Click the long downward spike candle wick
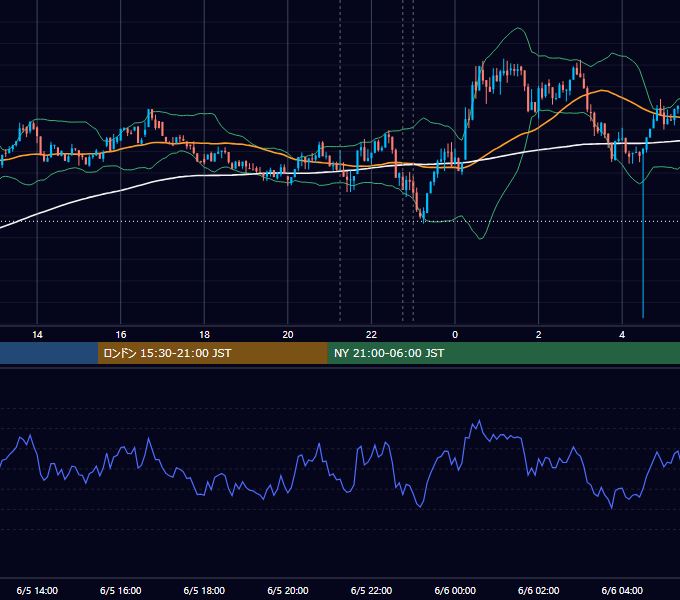The height and width of the screenshot is (600, 680). [x=643, y=234]
